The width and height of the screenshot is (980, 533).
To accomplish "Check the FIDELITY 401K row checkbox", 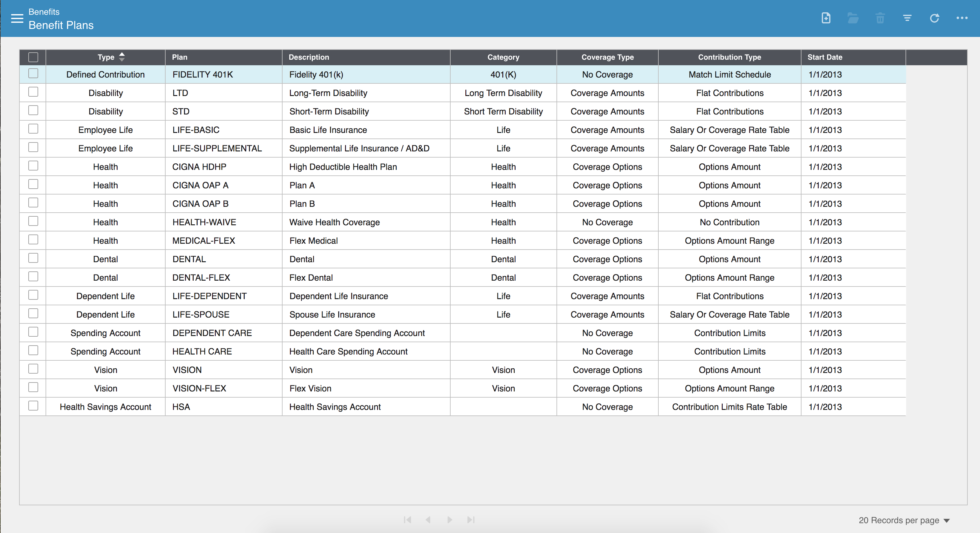I will point(33,74).
